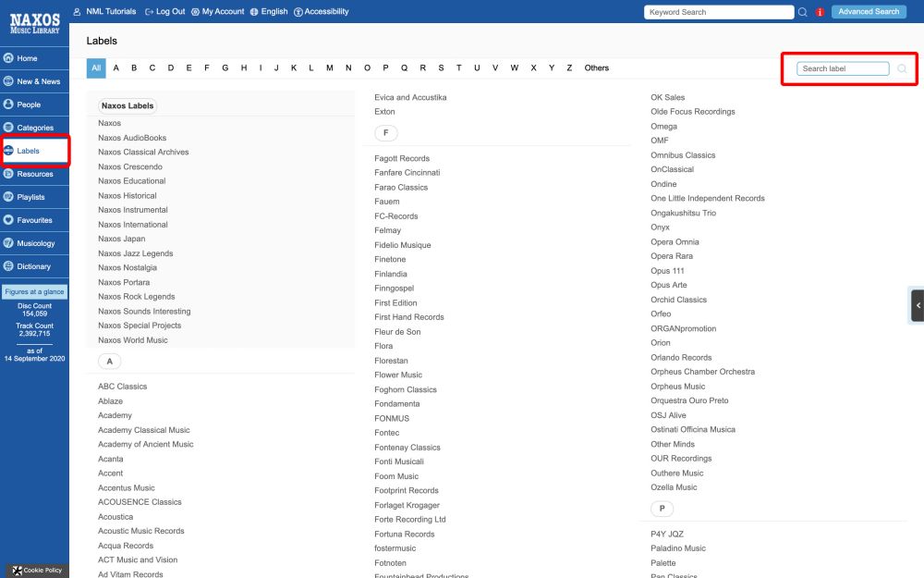
Task: Expand the collapsed right side panel arrow
Action: pyautogui.click(x=918, y=305)
